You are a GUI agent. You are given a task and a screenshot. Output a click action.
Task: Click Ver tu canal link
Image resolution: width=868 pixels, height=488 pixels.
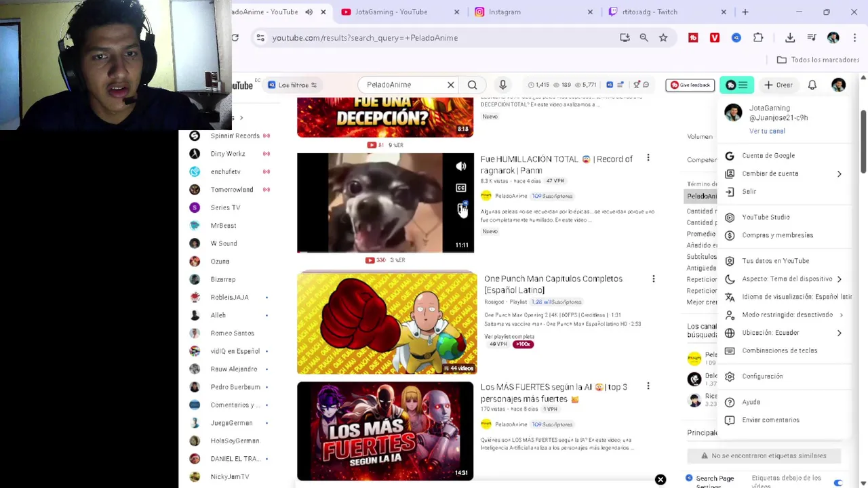[767, 131]
